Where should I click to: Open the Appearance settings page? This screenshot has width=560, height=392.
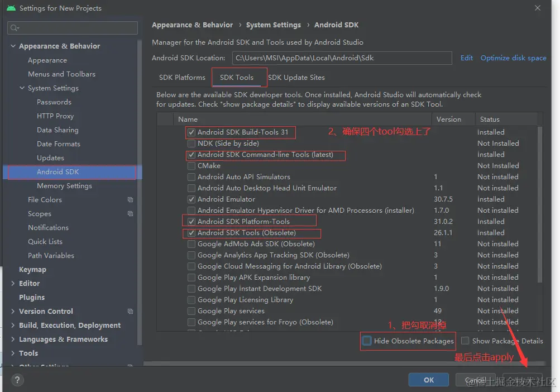(x=47, y=60)
